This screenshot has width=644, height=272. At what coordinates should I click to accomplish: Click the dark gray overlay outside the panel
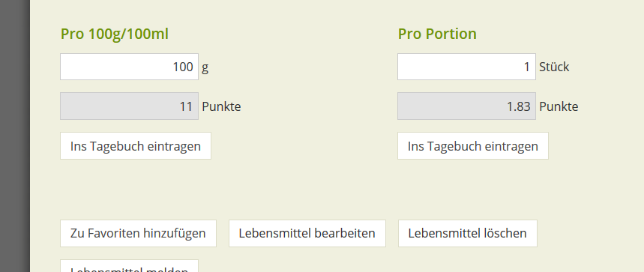[x=14, y=136]
